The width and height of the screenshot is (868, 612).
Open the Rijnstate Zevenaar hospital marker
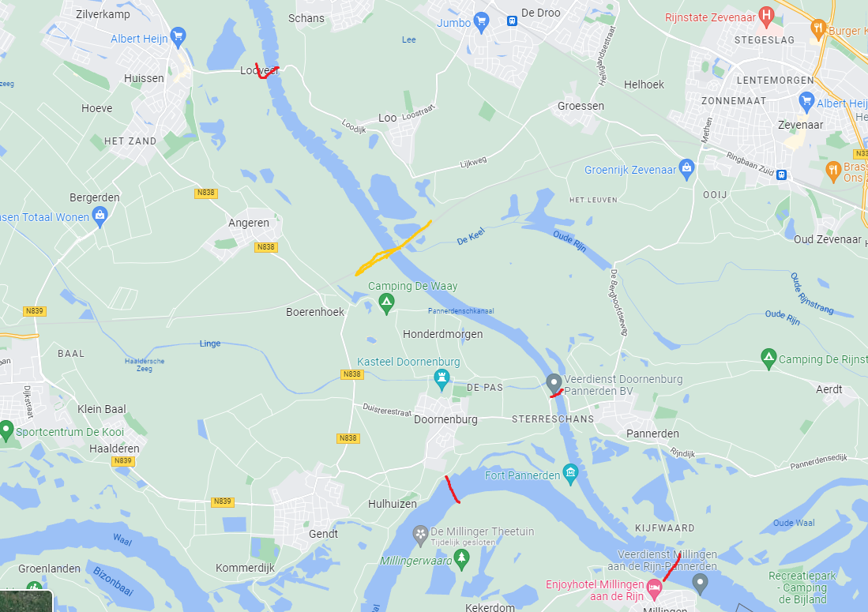point(766,17)
